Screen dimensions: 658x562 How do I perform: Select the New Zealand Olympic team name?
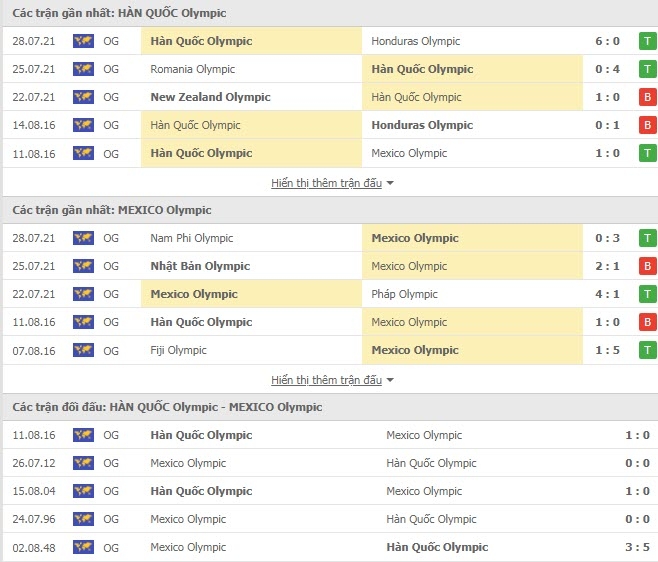click(210, 97)
